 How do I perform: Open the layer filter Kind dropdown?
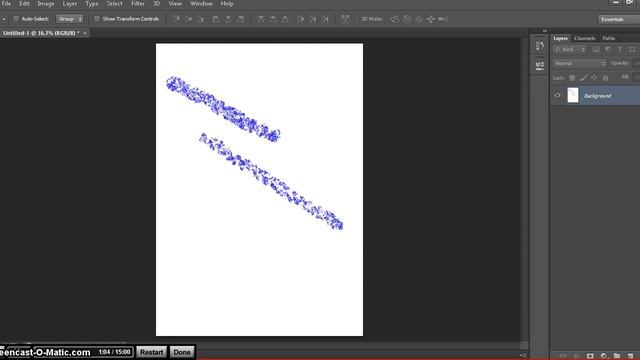pyautogui.click(x=570, y=49)
